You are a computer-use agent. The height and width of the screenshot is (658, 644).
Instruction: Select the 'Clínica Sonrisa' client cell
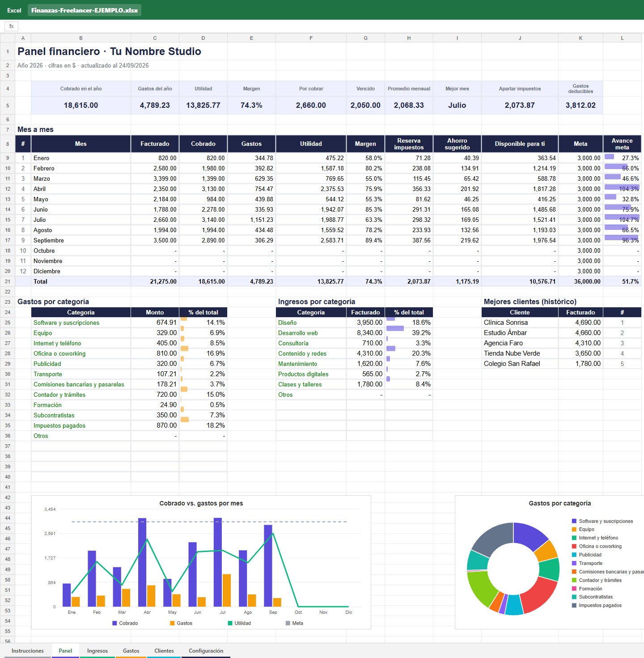[520, 323]
